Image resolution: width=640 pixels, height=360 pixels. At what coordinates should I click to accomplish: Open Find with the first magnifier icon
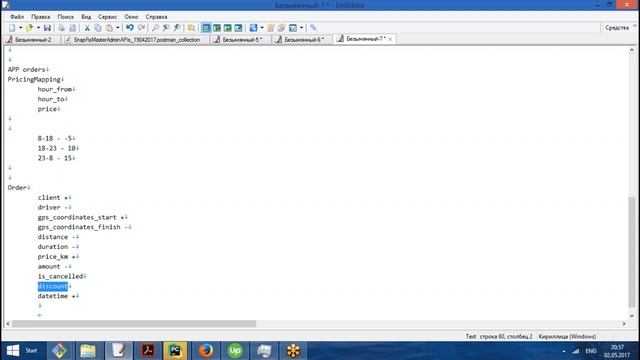pyautogui.click(x=155, y=28)
